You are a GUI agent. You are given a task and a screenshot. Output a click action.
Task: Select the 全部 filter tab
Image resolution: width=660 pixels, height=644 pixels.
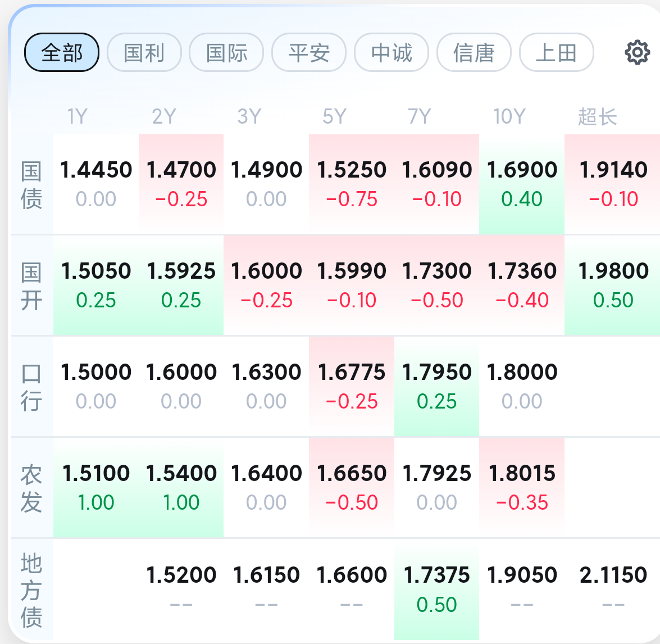62,53
